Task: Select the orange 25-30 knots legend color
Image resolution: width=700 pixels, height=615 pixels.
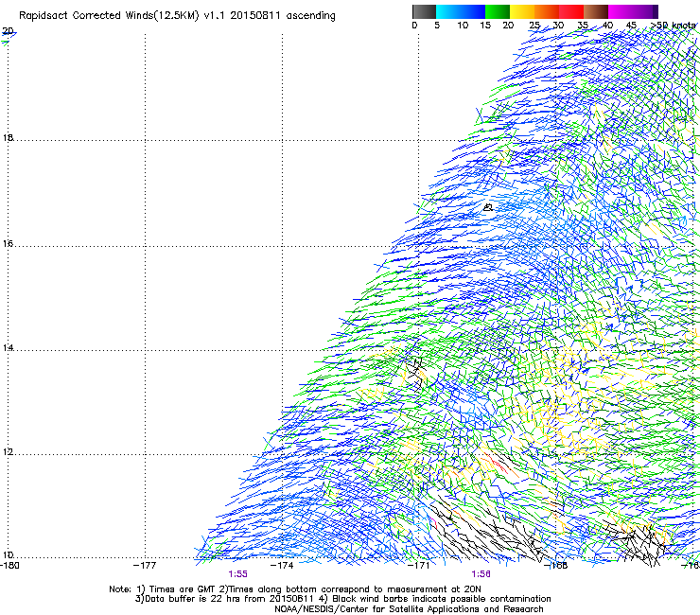Action: (x=547, y=11)
